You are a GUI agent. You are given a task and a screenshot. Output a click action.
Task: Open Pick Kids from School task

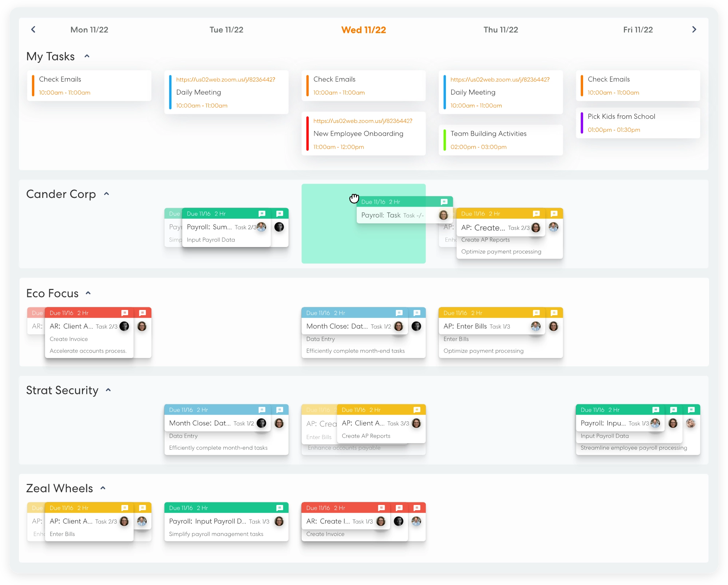click(638, 123)
